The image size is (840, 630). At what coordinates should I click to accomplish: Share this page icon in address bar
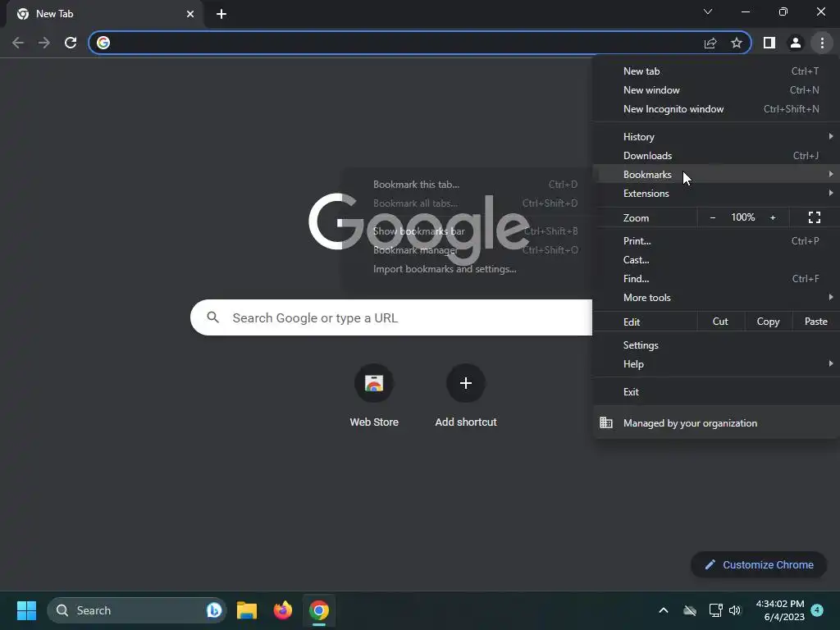(710, 43)
